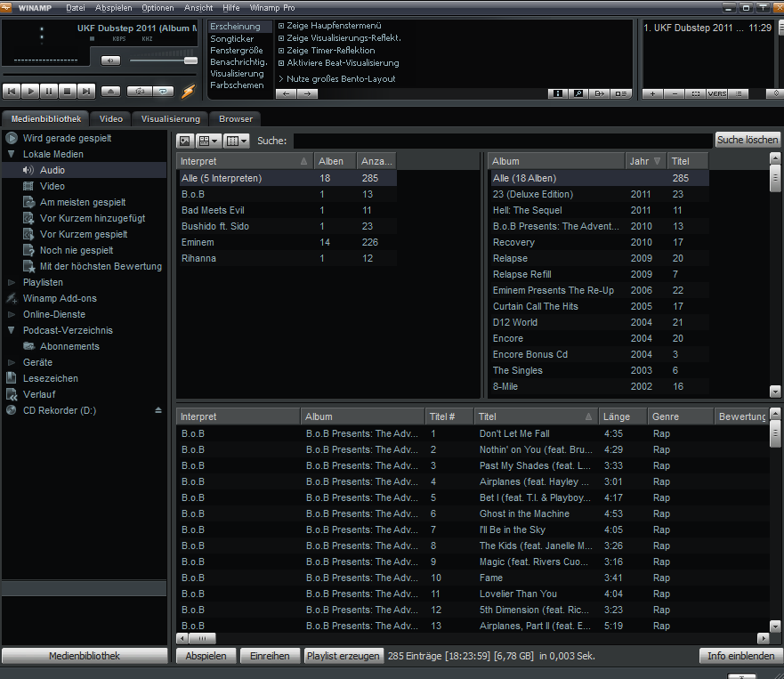
Task: Switch to the Visualisierung tab
Action: [171, 119]
